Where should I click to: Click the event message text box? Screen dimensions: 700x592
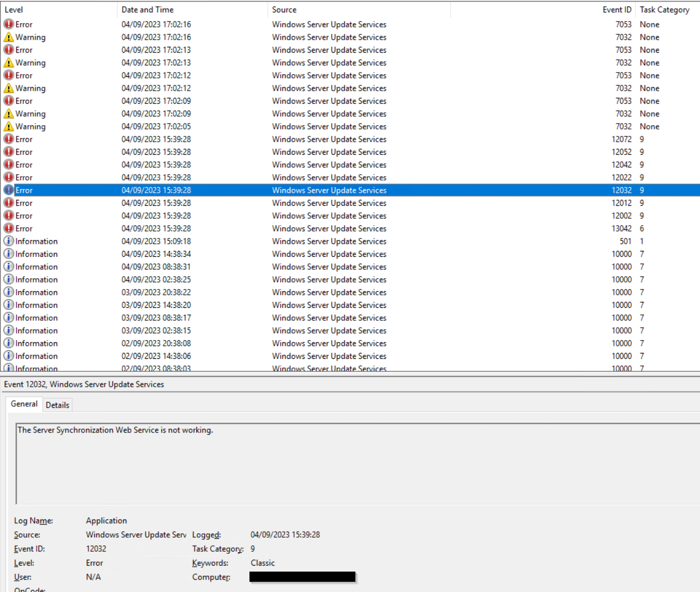pyautogui.click(x=358, y=464)
